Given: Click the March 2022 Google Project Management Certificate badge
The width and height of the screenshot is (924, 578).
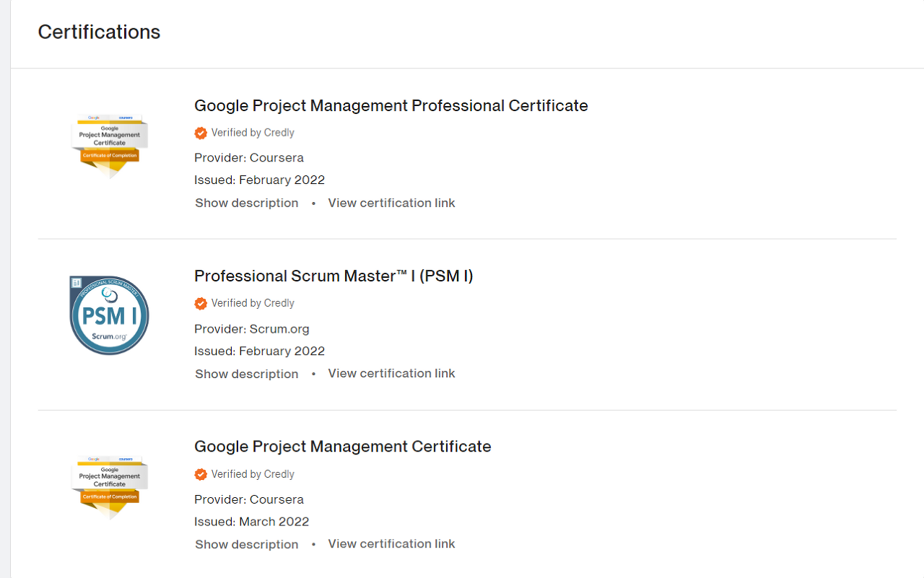Looking at the screenshot, I should [x=110, y=487].
